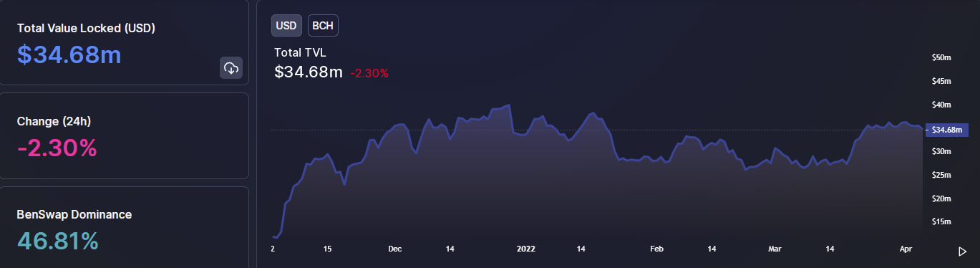Click the Mar label on the time axis
The height and width of the screenshot is (268, 980).
pyautogui.click(x=775, y=249)
